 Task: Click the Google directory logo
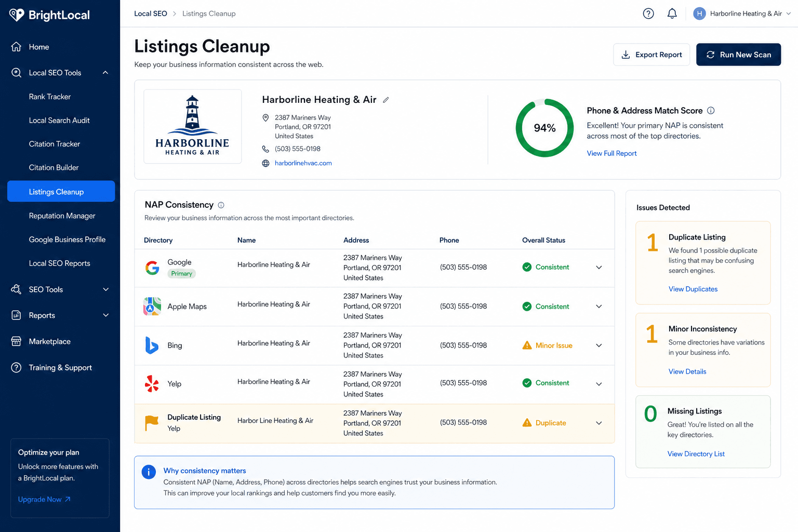pos(152,268)
